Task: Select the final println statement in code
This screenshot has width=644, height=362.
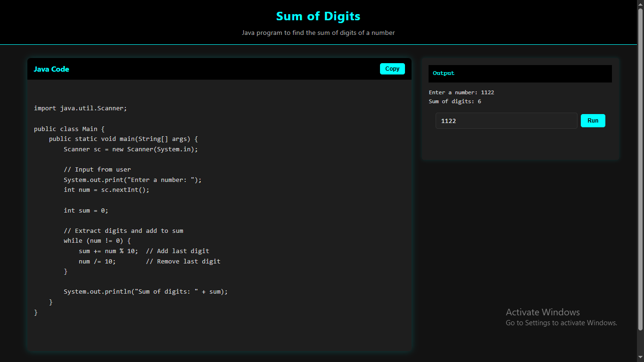Action: click(146, 291)
